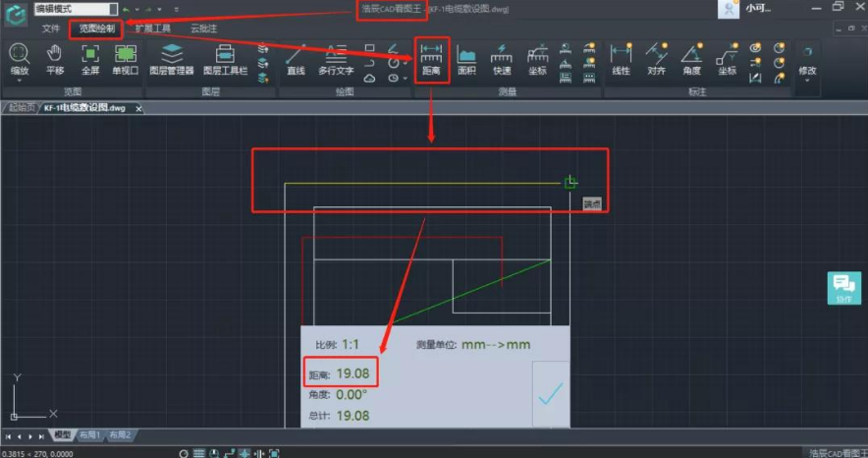Screen dimensions: 868x458
Task: Open the 图层工具栏 layer toolbar
Action: point(225,59)
